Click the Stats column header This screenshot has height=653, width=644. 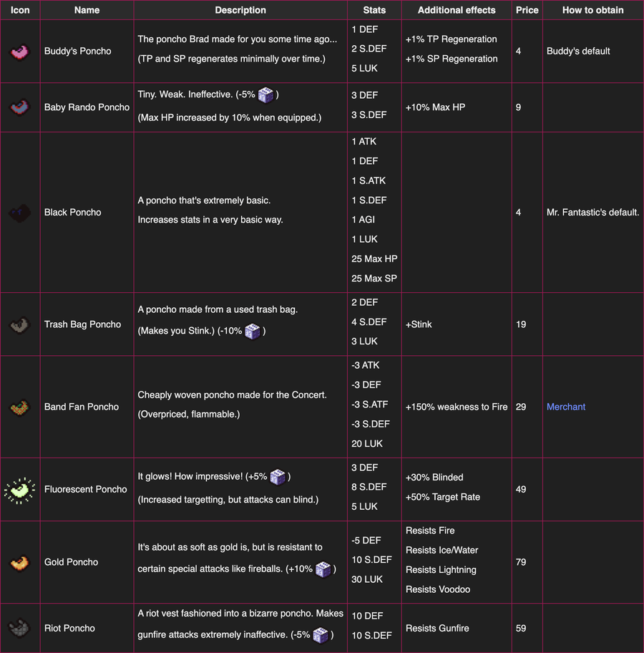tap(374, 10)
